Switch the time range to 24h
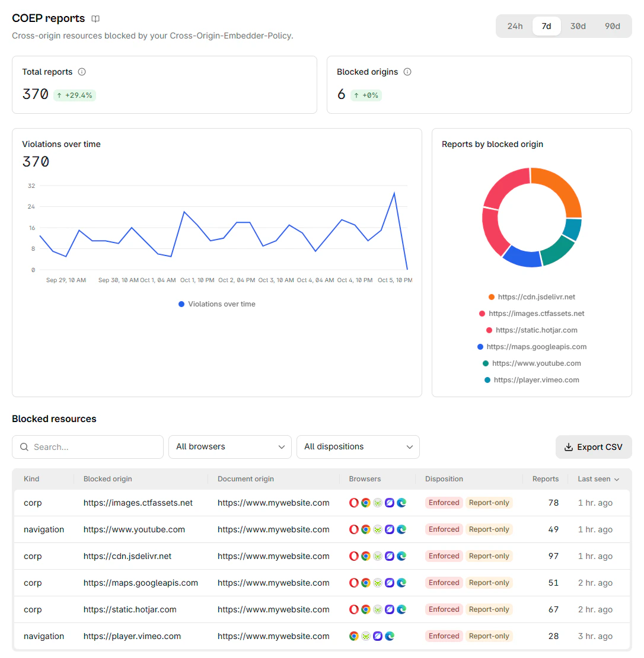This screenshot has height=658, width=644. point(515,26)
